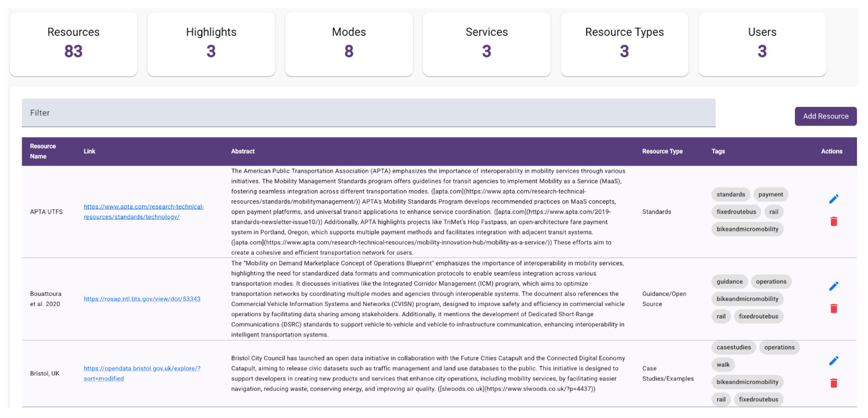Edit the Bristol, UK resource

click(x=833, y=361)
